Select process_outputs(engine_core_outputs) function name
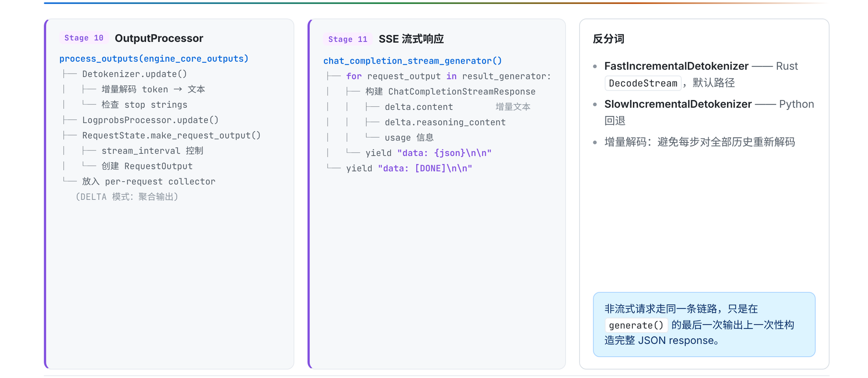Screen dimensions: 868x378 click(x=154, y=59)
